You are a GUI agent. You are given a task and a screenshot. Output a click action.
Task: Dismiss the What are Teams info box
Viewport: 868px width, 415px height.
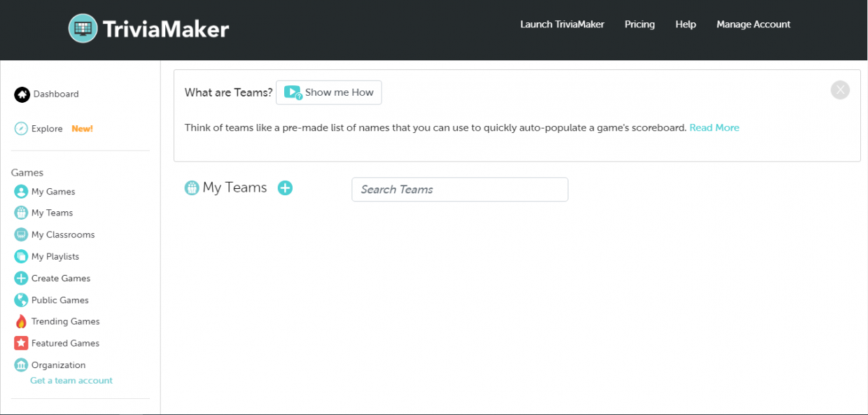(x=840, y=90)
